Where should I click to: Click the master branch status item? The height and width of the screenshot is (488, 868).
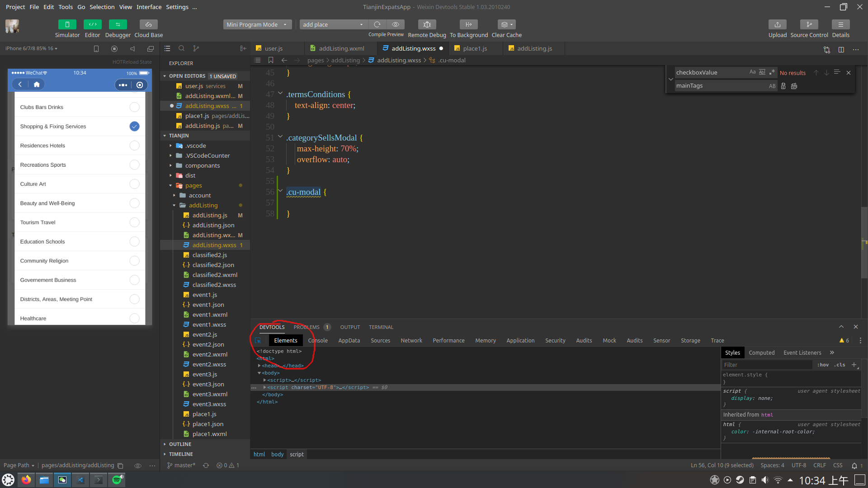(x=181, y=465)
